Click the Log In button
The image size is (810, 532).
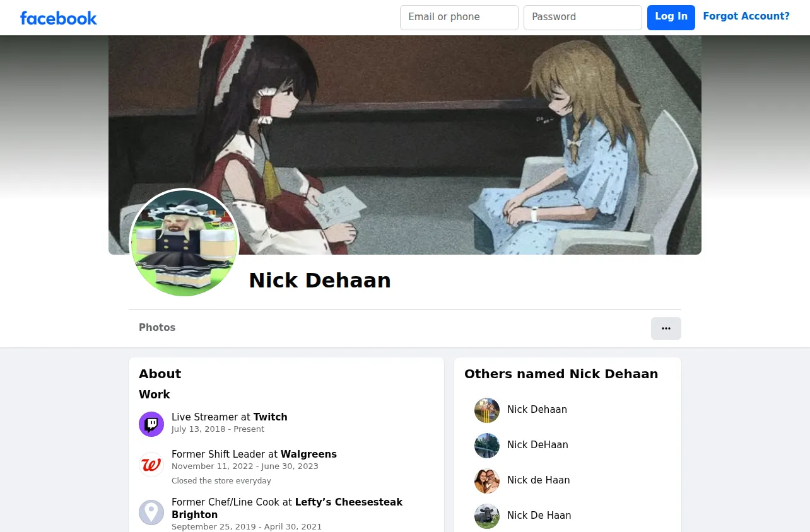pyautogui.click(x=671, y=17)
